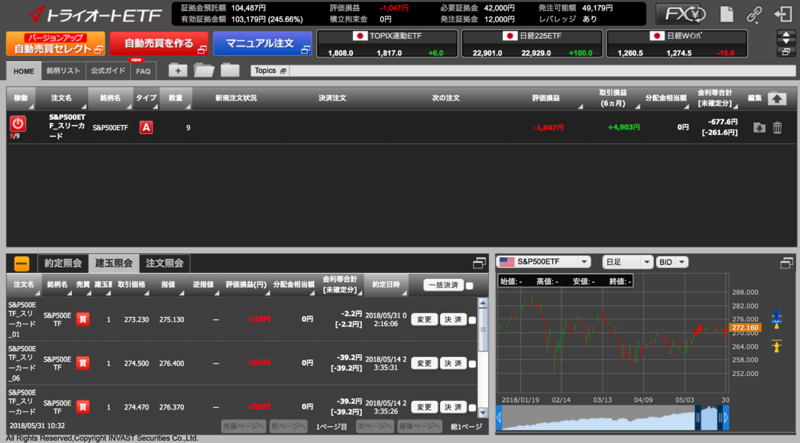Click the upload arrow icon in 編集 column
Screen dimensions: 800x443
click(777, 99)
